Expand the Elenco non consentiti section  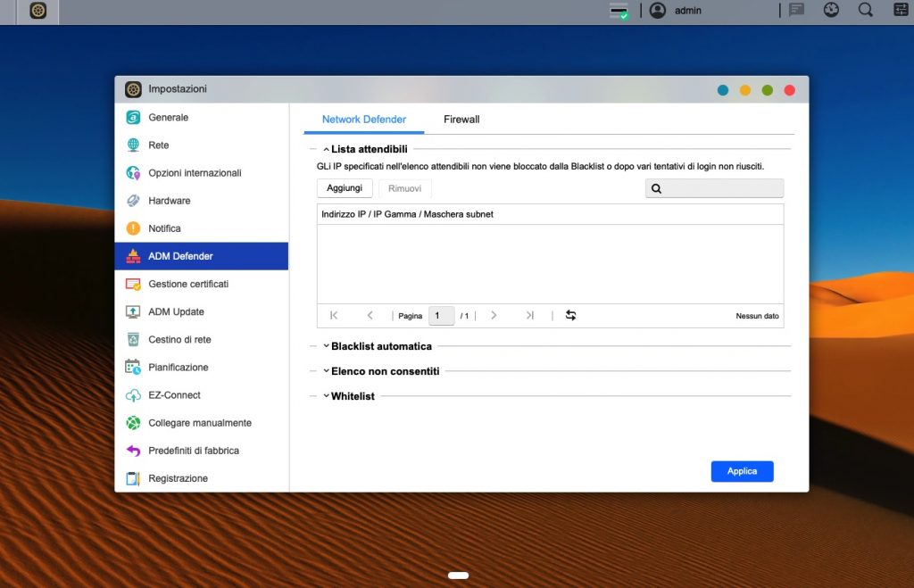(385, 371)
